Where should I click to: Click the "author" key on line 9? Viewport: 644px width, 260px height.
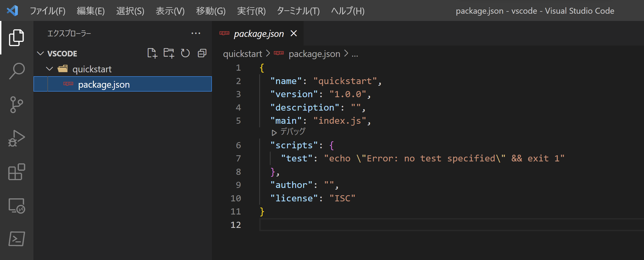[x=291, y=185]
